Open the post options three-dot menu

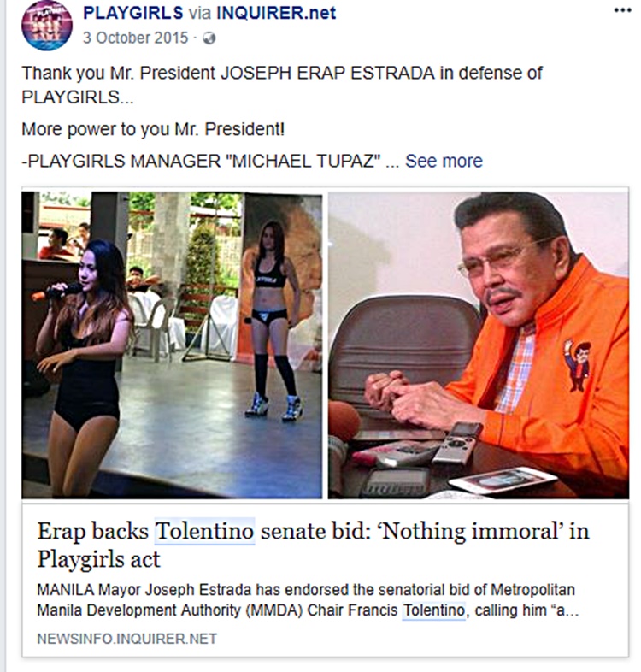coord(622,11)
